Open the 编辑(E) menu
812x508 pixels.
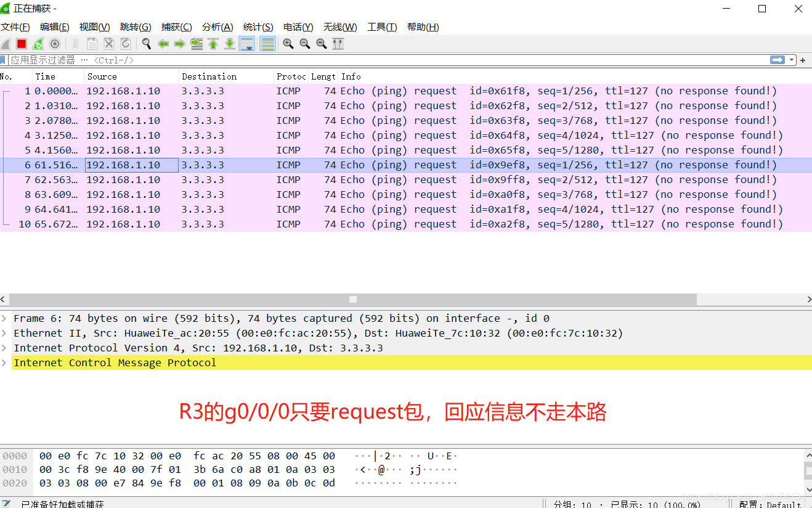55,27
